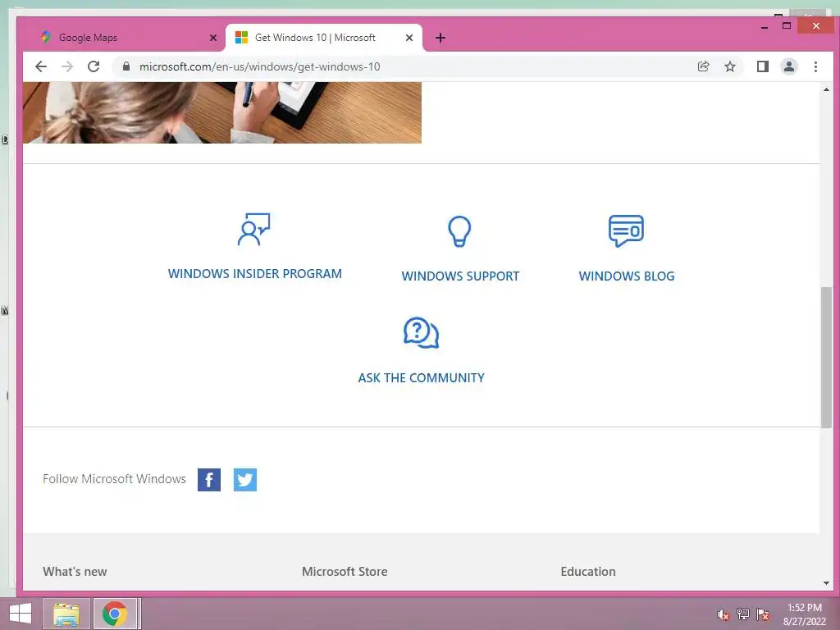Open the Windows Blog link
This screenshot has width=840, height=630.
coord(626,276)
